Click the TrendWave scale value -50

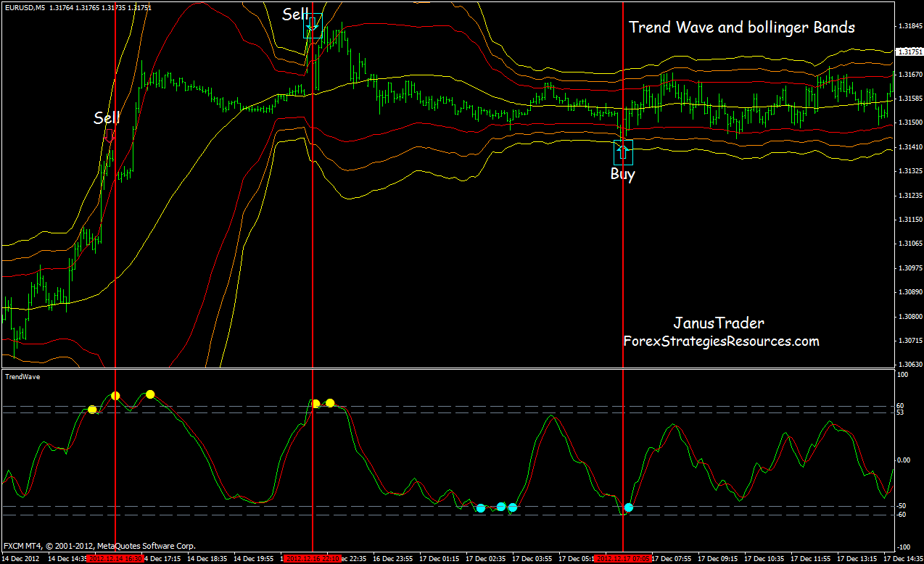(x=902, y=505)
